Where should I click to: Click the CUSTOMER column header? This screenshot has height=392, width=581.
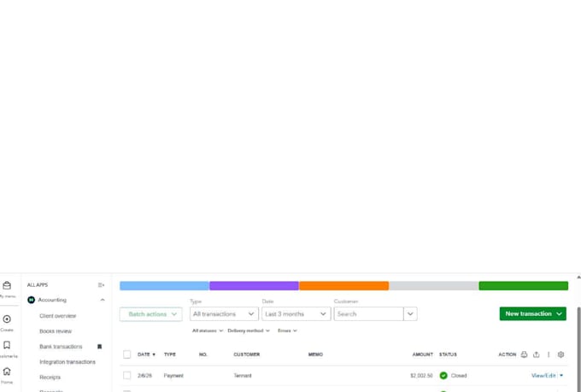[246, 354]
